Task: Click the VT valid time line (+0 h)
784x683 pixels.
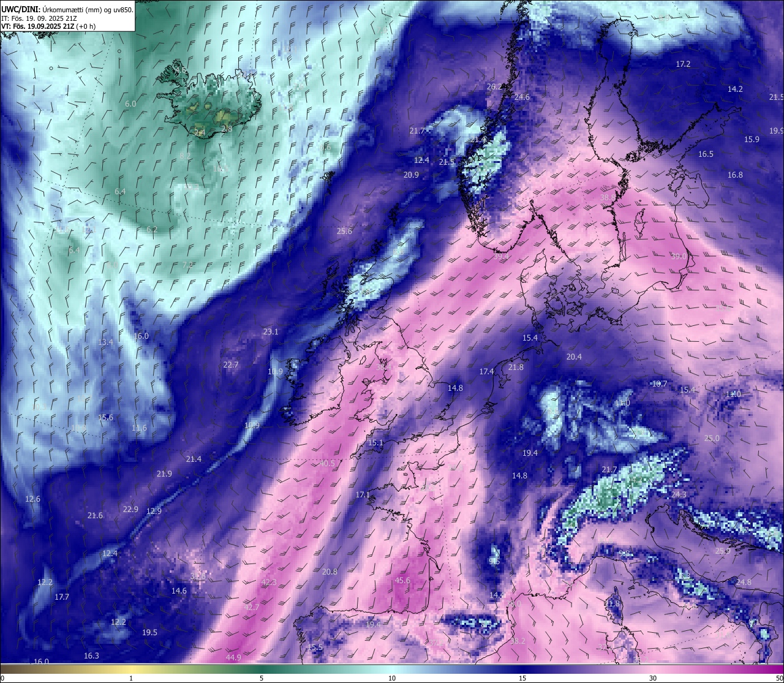Action: (x=48, y=26)
